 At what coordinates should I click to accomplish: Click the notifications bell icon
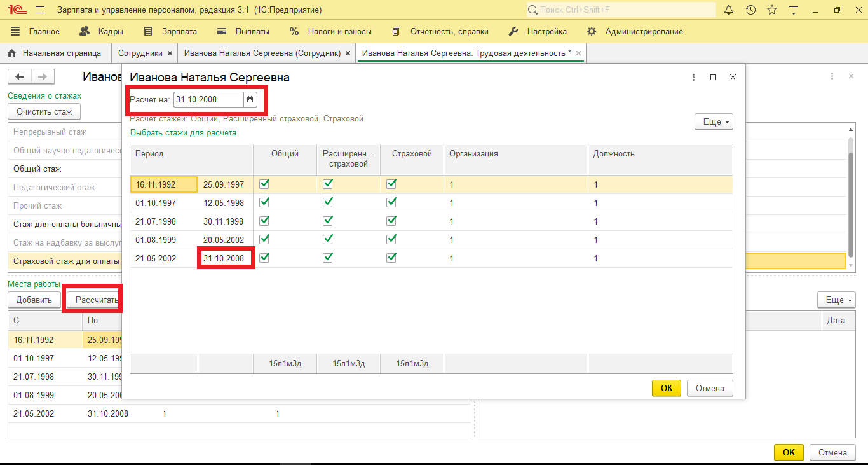coord(729,10)
